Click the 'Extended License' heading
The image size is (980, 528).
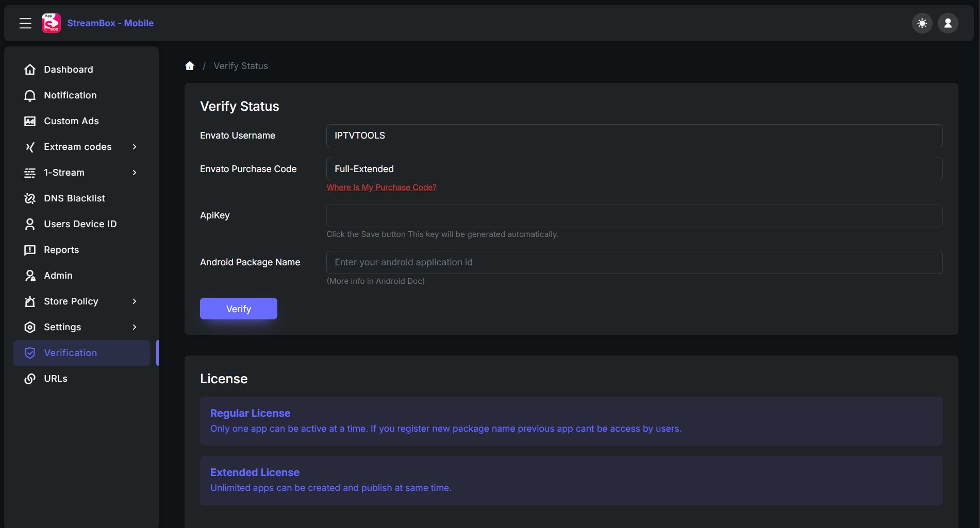point(255,472)
